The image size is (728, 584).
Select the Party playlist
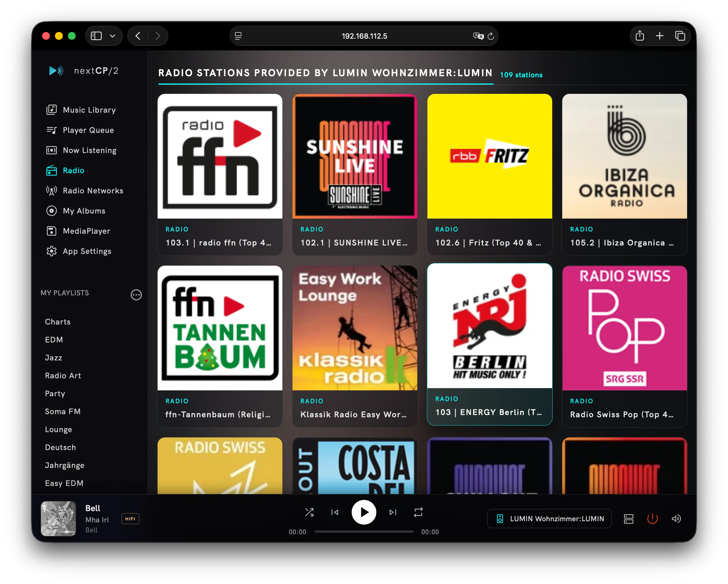coord(55,393)
